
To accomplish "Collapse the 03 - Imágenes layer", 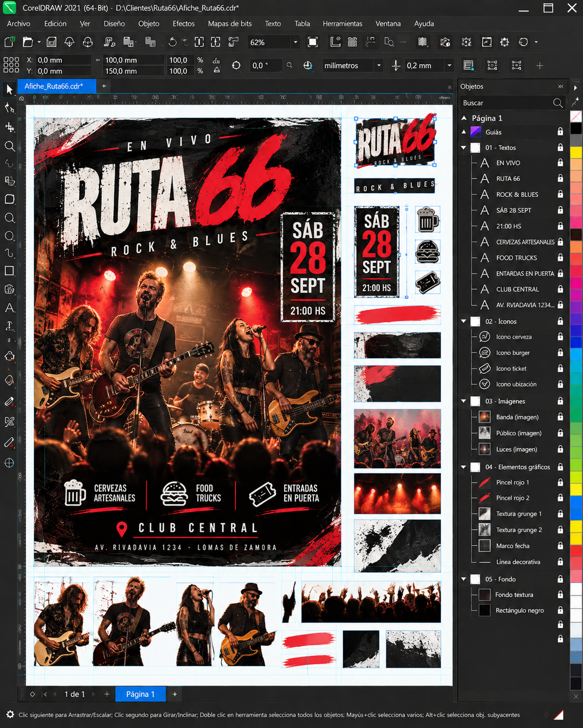I will pos(464,401).
